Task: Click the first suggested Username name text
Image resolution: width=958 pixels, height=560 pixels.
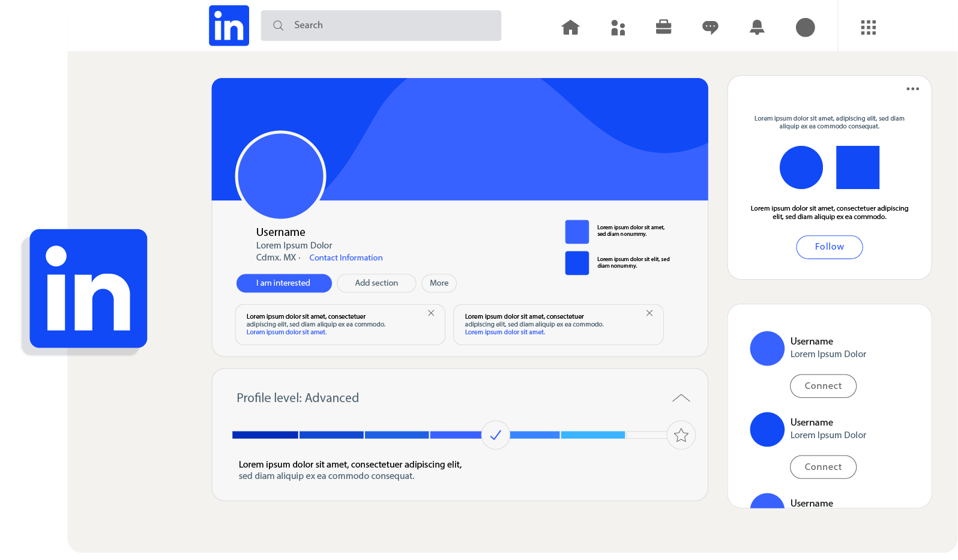Action: [812, 342]
